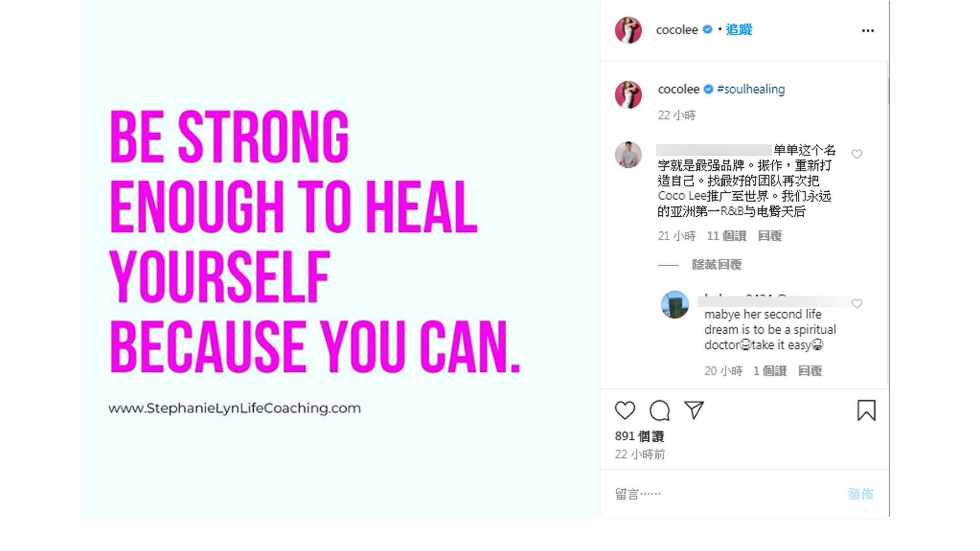Share post via paper plane icon

click(694, 410)
